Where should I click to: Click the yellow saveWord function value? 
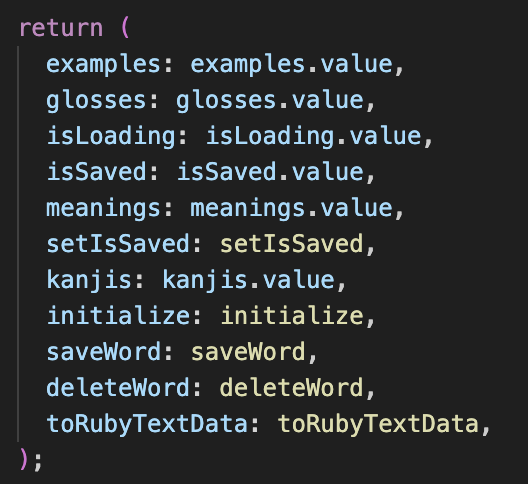click(248, 352)
